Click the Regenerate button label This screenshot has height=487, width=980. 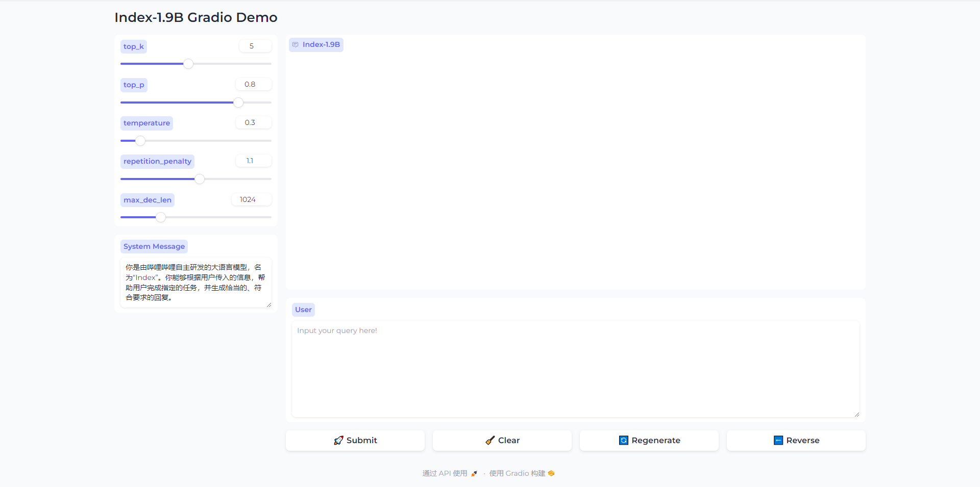tap(656, 440)
